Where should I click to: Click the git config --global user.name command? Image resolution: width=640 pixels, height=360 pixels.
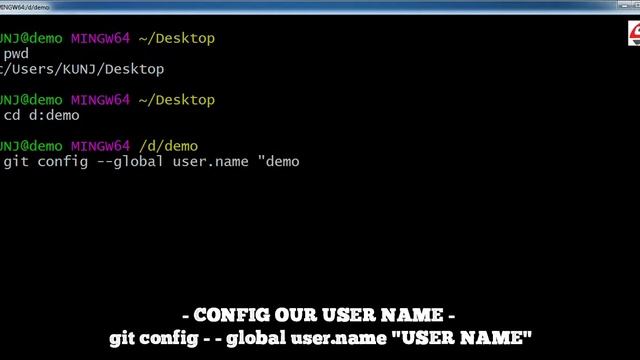(x=151, y=162)
